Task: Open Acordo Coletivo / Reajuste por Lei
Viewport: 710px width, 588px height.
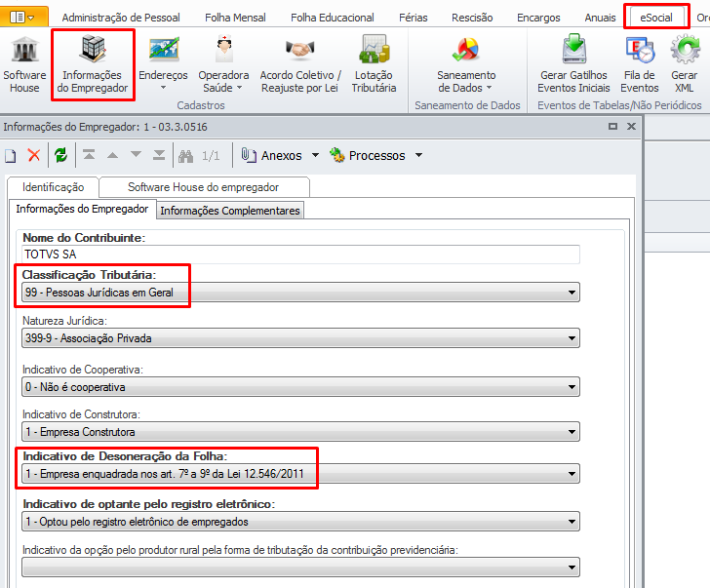Action: coord(299,64)
